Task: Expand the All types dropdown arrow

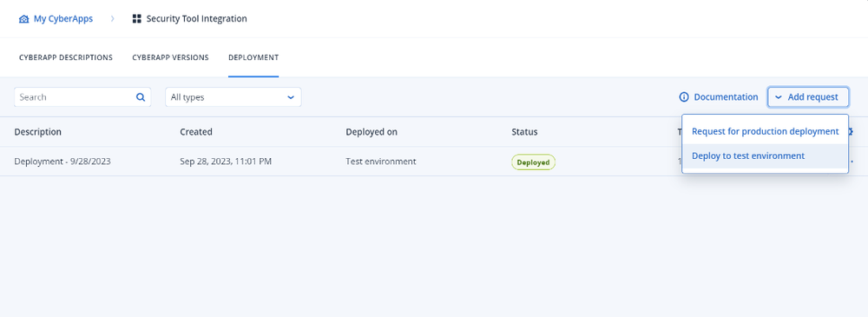Action: pos(291,97)
